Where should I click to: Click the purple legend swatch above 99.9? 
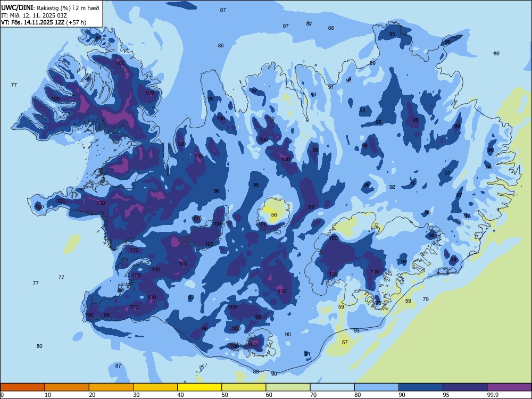click(509, 387)
